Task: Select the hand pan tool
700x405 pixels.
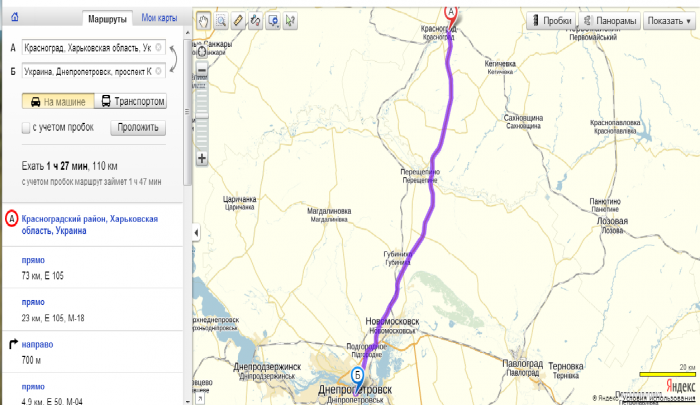Action: click(x=203, y=19)
